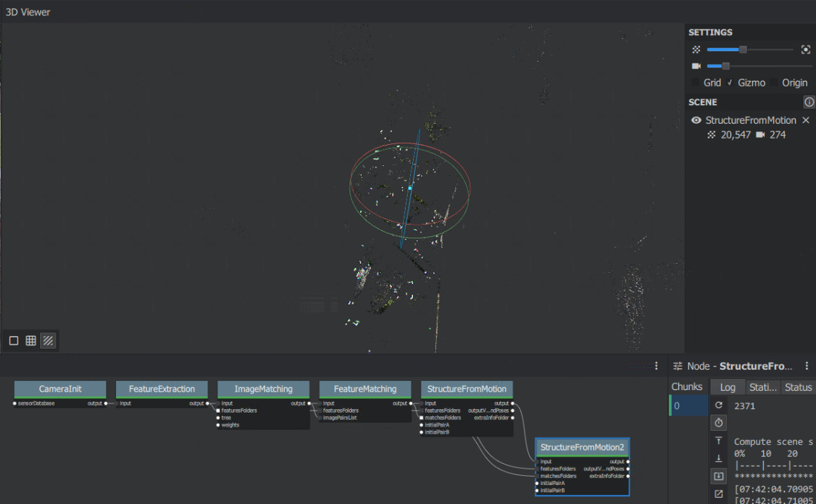The image size is (816, 504).
Task: Click the refresh icon in the Log panel
Action: click(x=718, y=405)
